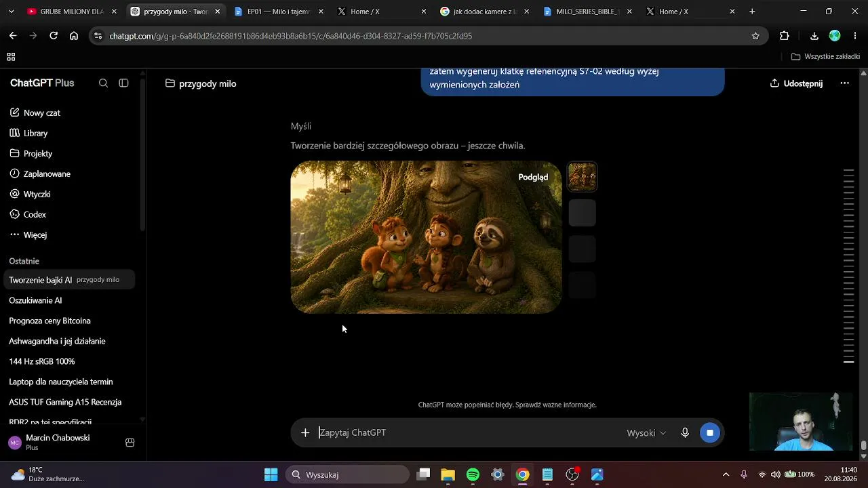Open the Windows Start menu
The height and width of the screenshot is (488, 868).
(271, 474)
